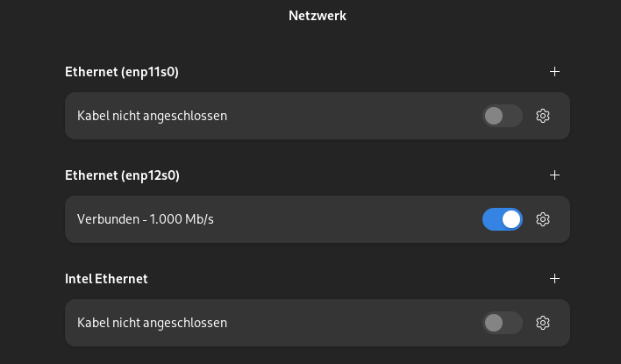Click the 'Netzwerk' page title

[318, 16]
